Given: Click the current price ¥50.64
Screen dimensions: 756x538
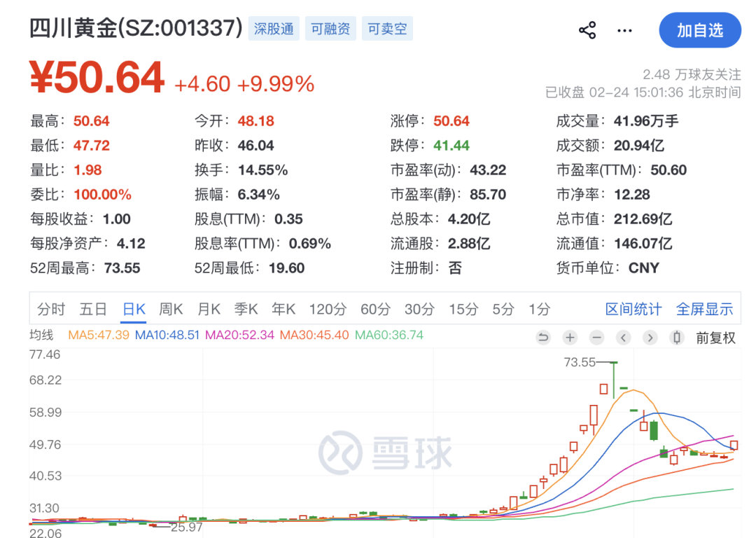Looking at the screenshot, I should point(97,77).
